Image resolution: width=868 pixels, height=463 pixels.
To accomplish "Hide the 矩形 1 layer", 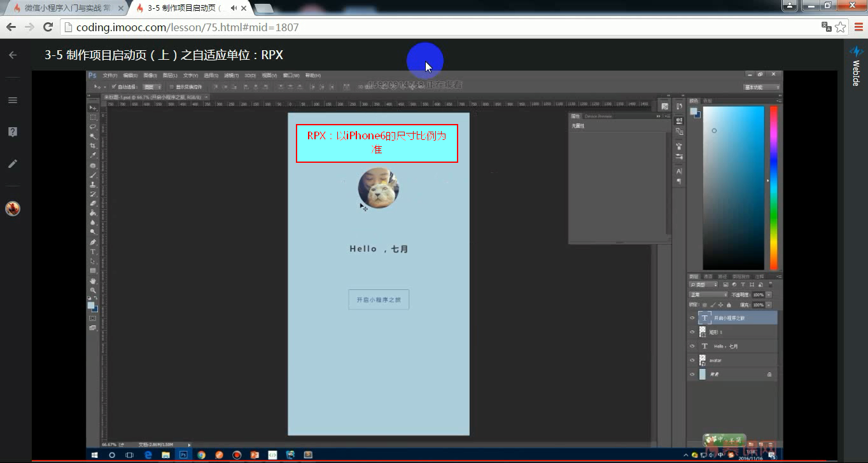I will (692, 332).
